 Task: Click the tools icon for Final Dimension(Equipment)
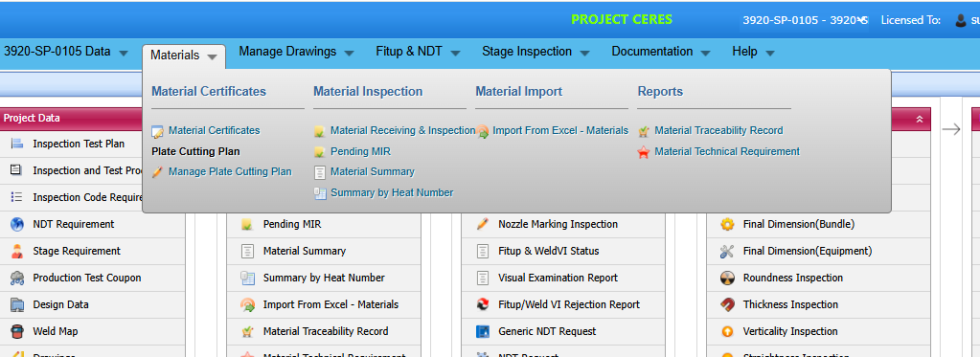tap(727, 251)
